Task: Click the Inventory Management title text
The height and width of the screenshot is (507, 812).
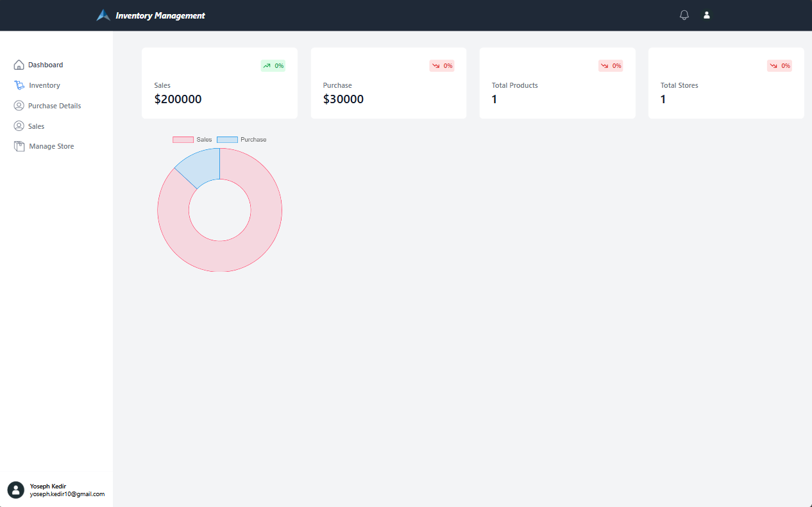Action: [160, 15]
